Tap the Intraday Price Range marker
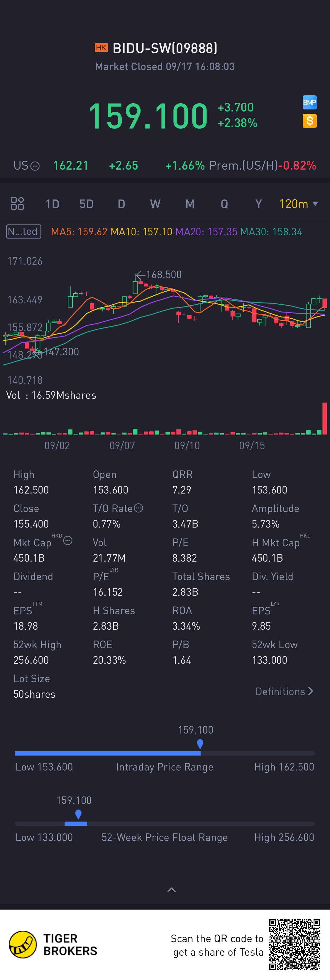The width and height of the screenshot is (330, 980). (x=200, y=744)
